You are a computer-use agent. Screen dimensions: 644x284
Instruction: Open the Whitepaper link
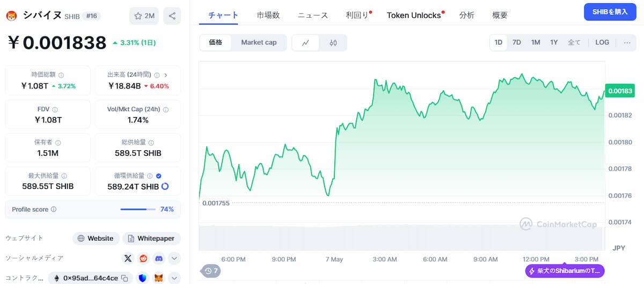(152, 238)
